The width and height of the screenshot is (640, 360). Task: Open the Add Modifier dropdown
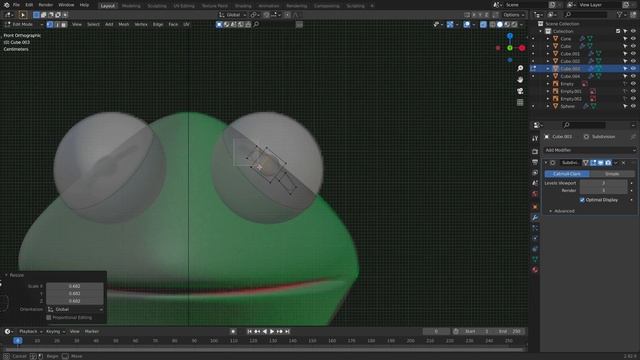tap(590, 150)
